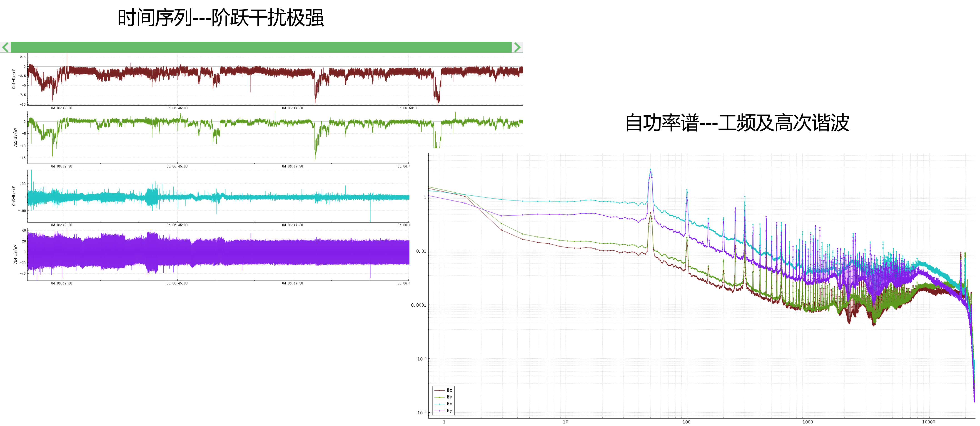Toggle Hx series in spectrum legend
Image resolution: width=980 pixels, height=426 pixels.
click(x=449, y=404)
